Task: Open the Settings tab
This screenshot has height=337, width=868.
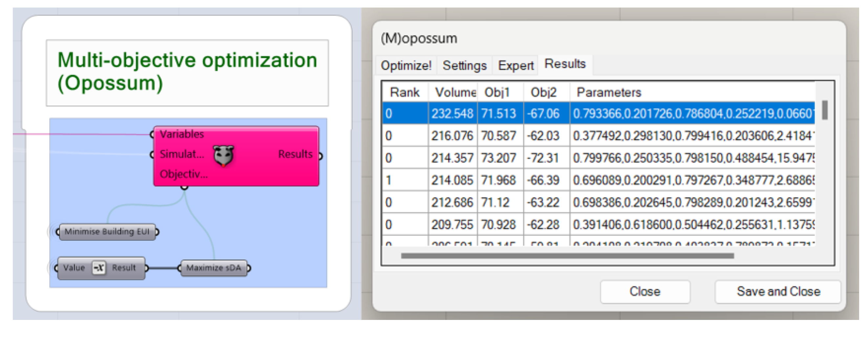Action: 464,65
